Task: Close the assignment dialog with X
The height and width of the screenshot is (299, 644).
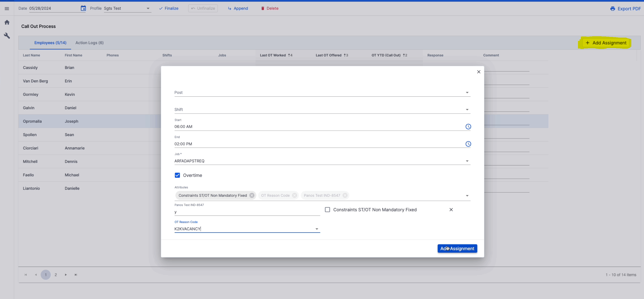Action: (x=479, y=72)
